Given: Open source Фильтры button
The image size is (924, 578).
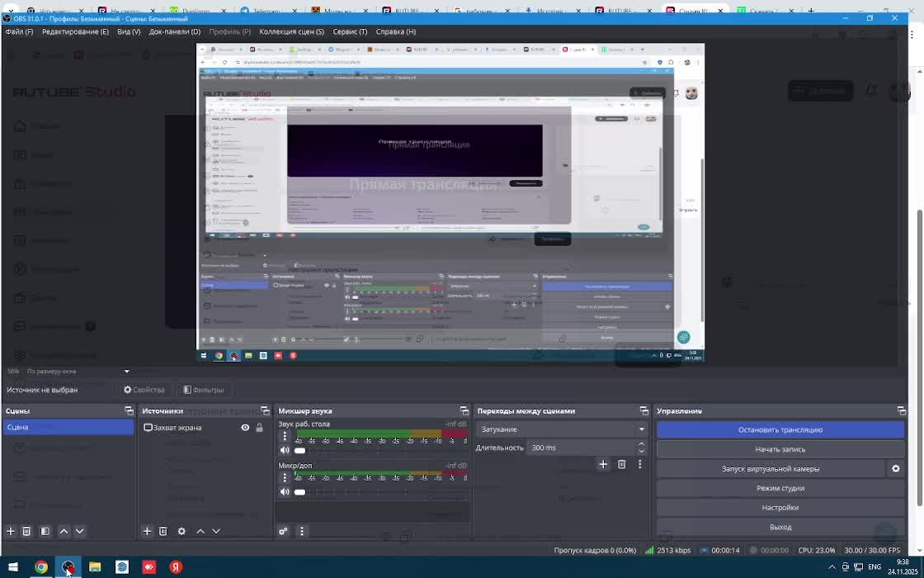Looking at the screenshot, I should pyautogui.click(x=203, y=390).
